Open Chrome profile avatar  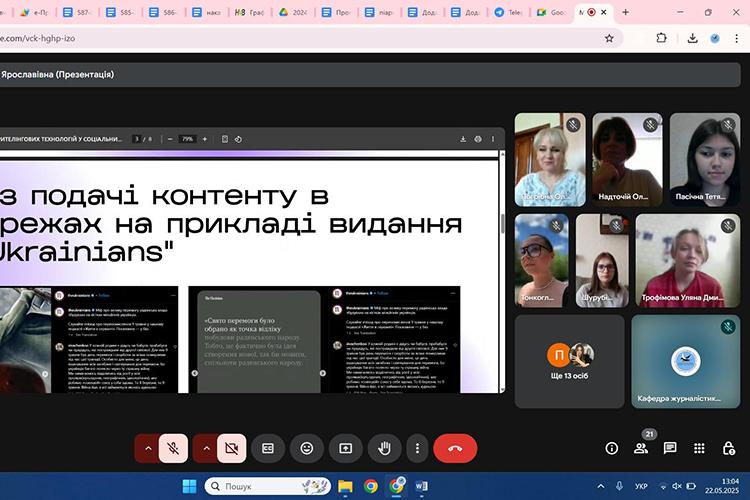(715, 38)
